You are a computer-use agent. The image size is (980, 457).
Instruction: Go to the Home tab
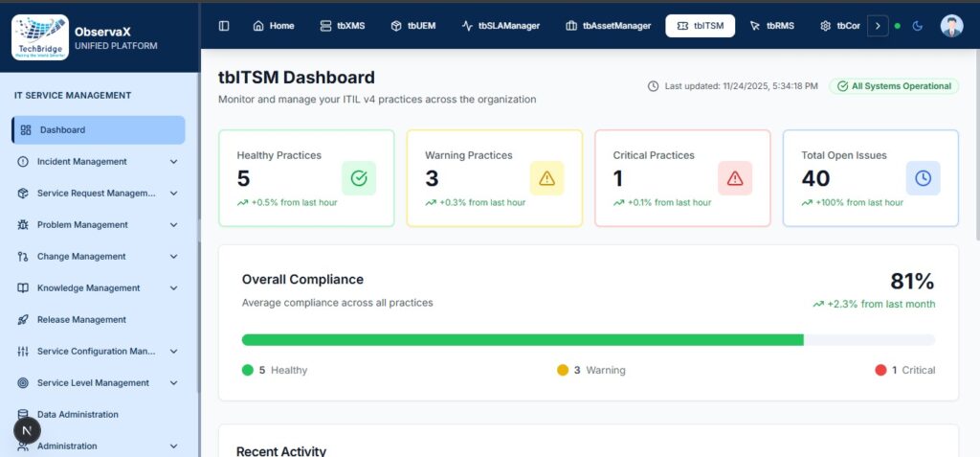pyautogui.click(x=273, y=26)
